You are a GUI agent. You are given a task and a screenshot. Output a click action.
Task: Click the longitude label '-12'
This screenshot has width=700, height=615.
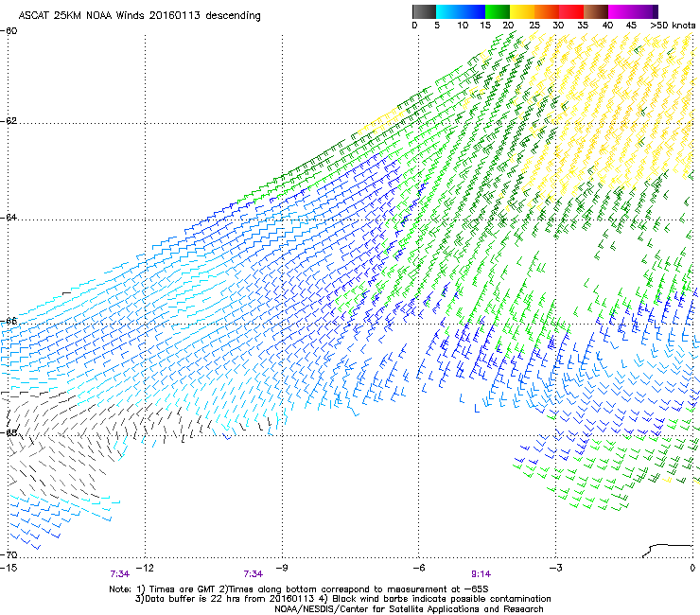click(145, 568)
